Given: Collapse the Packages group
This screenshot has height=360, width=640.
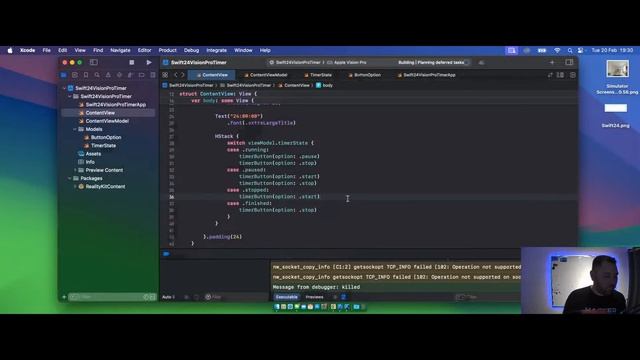Looking at the screenshot, I should (69, 178).
